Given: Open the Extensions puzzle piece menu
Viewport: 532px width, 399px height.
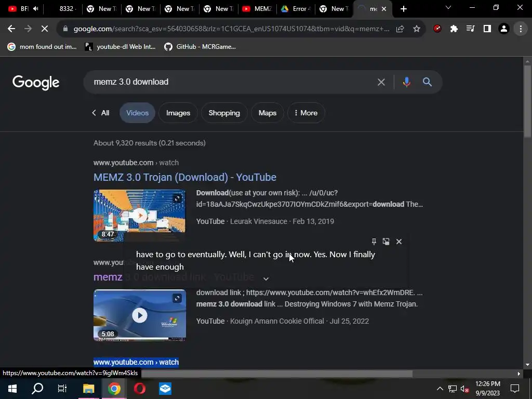Looking at the screenshot, I should [454, 29].
